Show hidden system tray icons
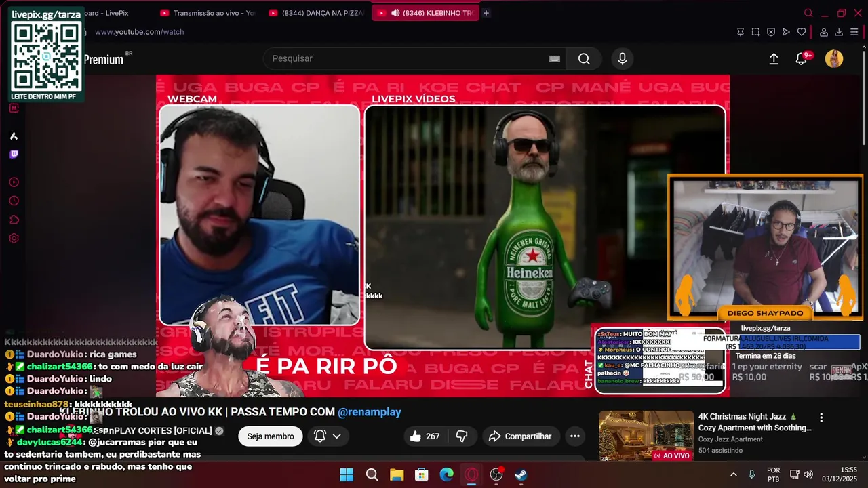This screenshot has width=868, height=488. 733,474
